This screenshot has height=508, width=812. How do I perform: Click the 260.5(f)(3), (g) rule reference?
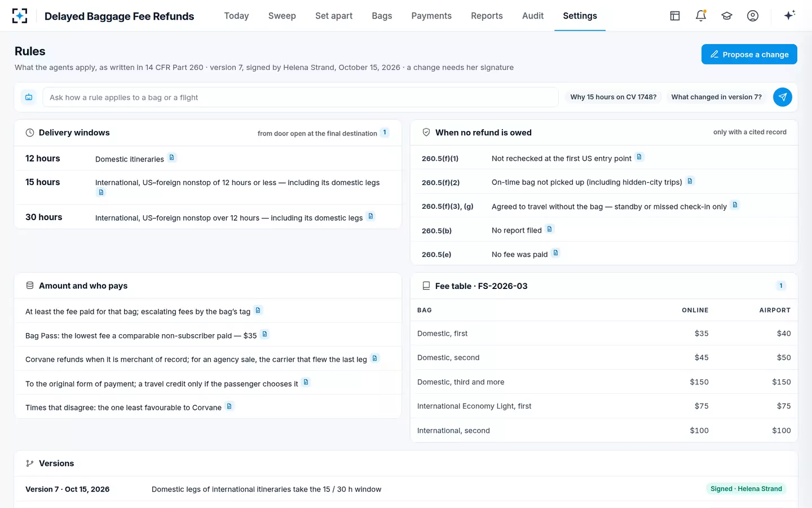(x=448, y=207)
